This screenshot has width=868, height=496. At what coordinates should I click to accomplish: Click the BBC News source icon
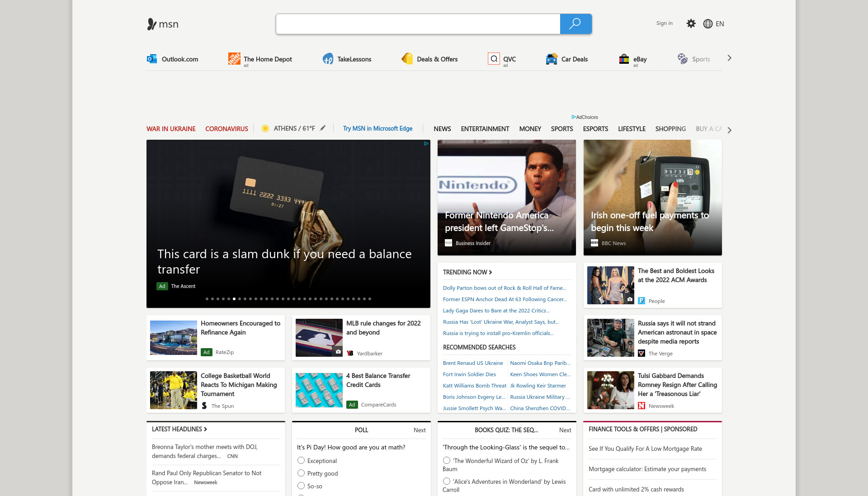pos(594,243)
